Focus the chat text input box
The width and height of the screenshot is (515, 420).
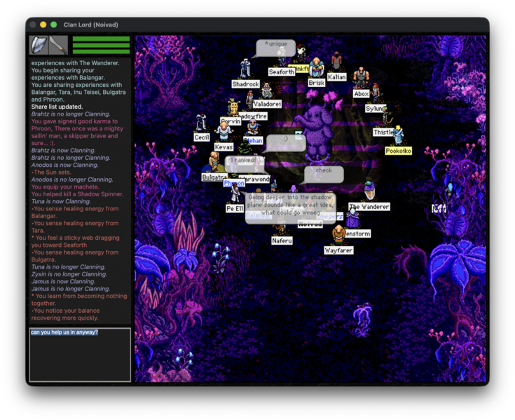(80, 355)
